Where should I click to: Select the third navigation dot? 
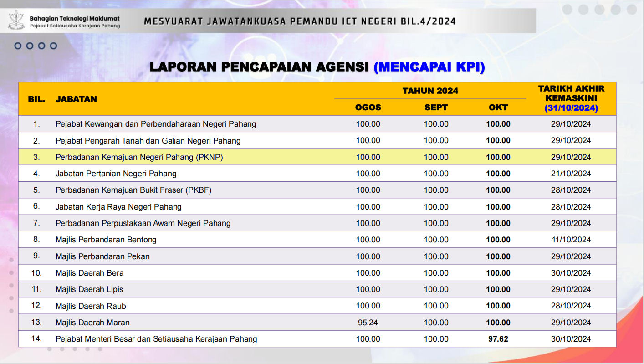[41, 46]
